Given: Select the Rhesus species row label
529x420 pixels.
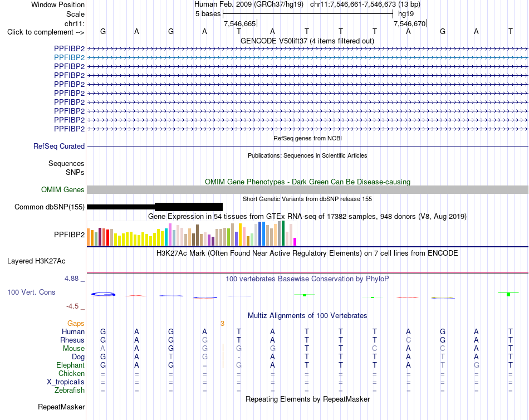Looking at the screenshot, I should [72, 340].
